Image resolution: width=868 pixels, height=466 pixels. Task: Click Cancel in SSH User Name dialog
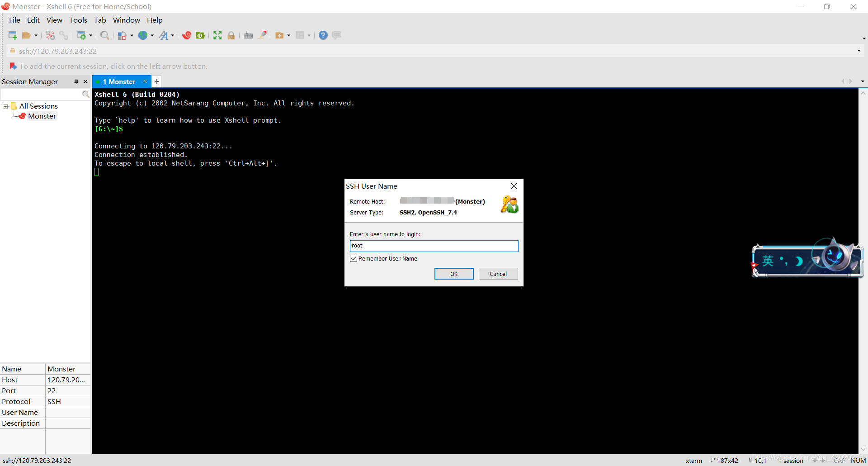coord(498,274)
